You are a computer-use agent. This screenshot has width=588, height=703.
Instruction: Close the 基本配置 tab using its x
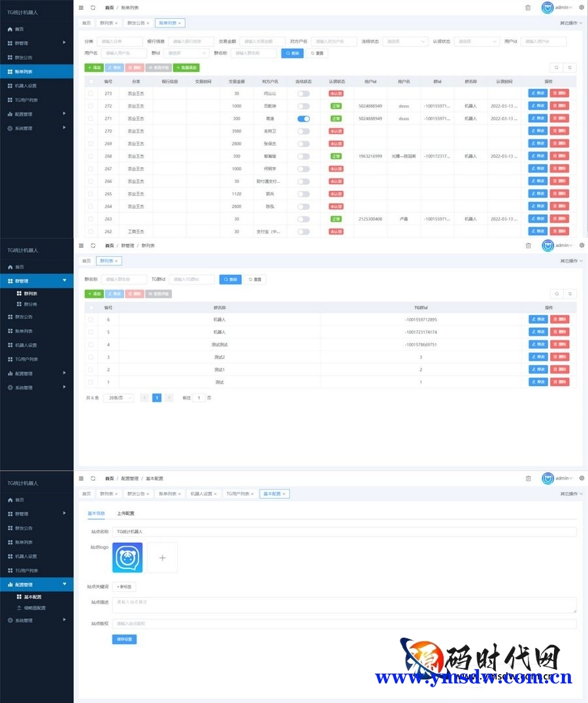[285, 494]
